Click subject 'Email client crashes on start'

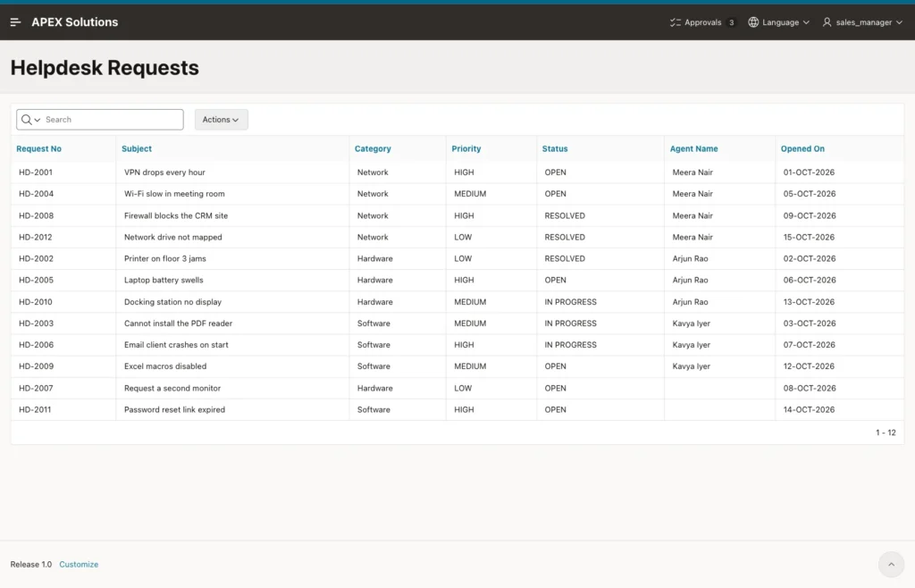(176, 345)
